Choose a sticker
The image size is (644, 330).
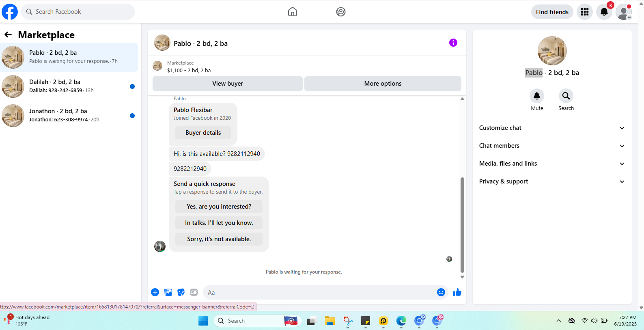181,292
